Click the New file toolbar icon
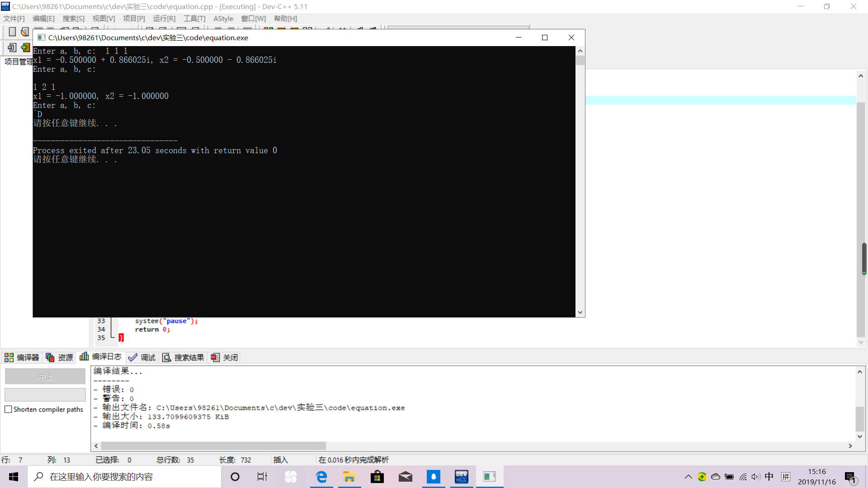868x488 pixels. coord(12,32)
